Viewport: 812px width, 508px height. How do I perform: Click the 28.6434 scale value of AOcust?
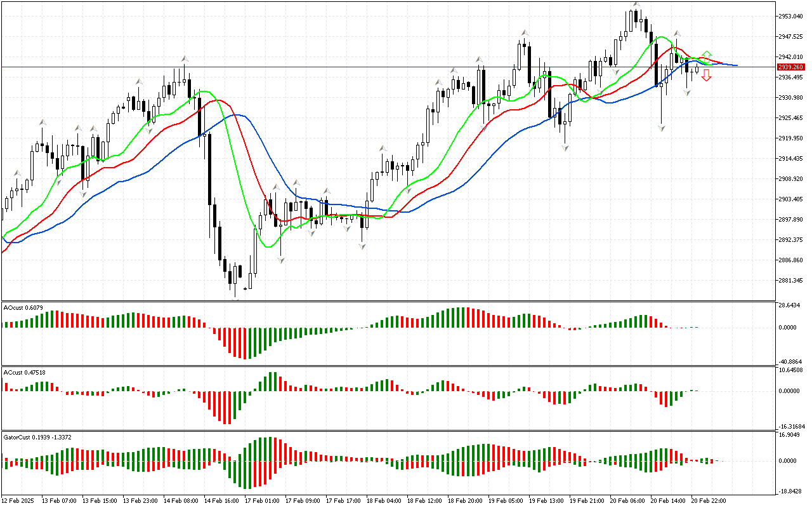pyautogui.click(x=790, y=305)
